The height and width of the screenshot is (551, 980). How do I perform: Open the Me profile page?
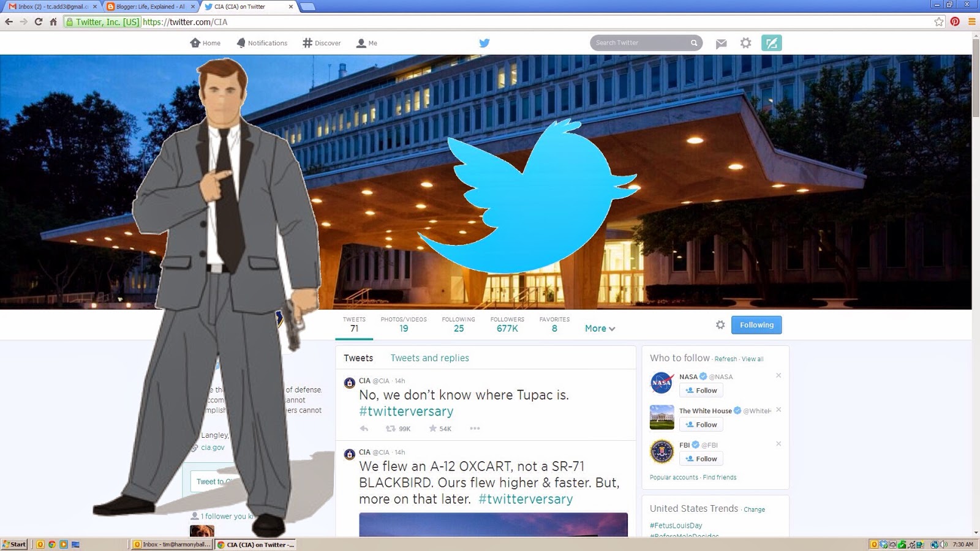point(367,43)
